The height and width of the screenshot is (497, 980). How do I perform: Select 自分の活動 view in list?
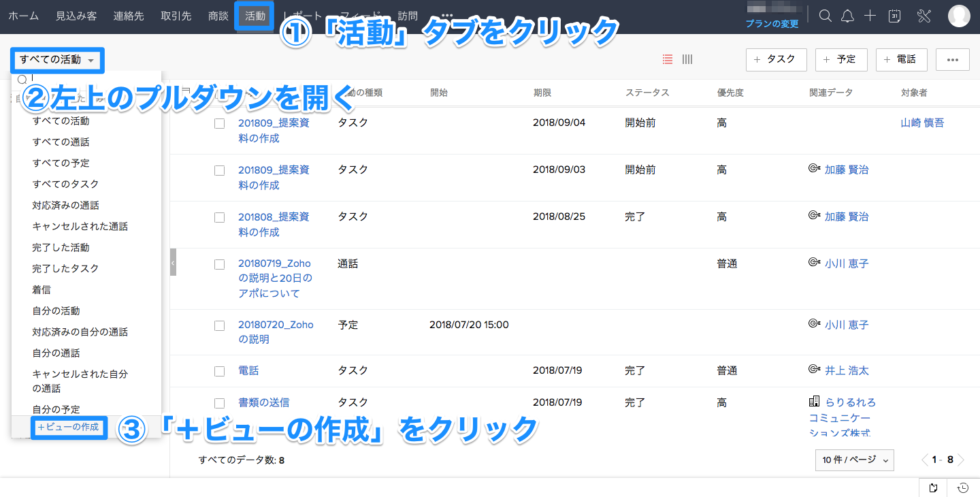[56, 311]
